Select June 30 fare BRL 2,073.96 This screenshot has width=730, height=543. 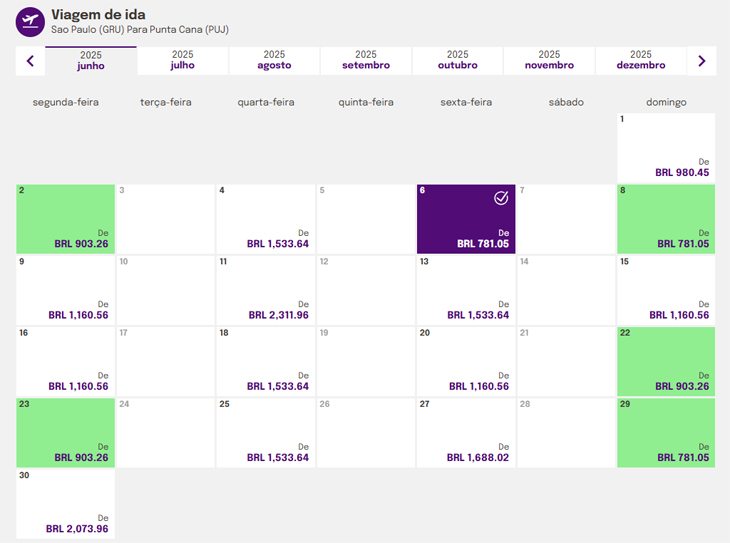66,503
